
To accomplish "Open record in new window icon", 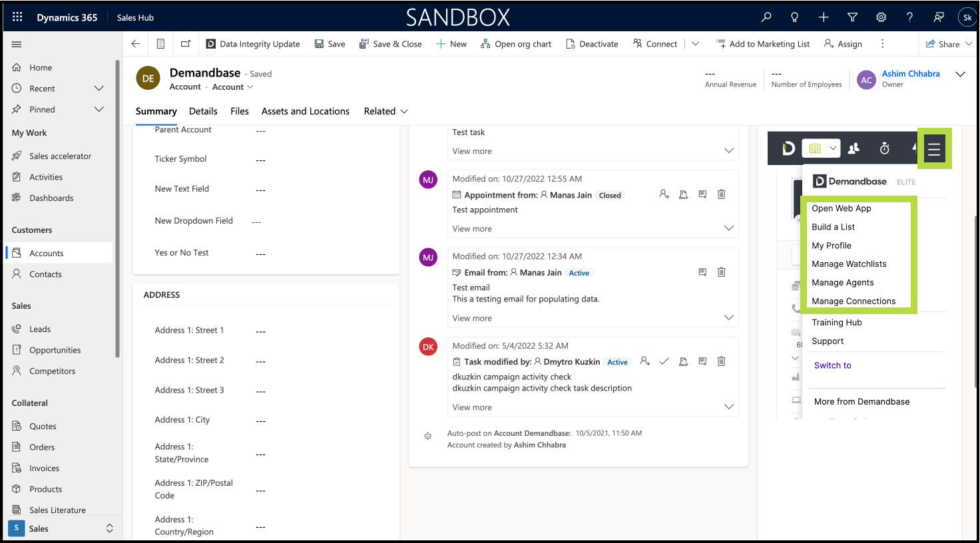I will pos(186,44).
